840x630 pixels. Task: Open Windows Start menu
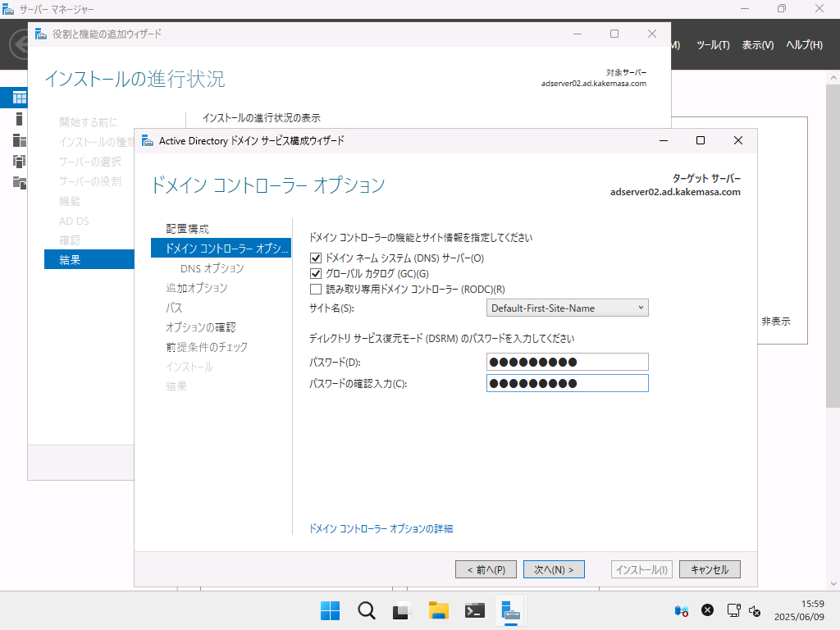[x=330, y=610]
